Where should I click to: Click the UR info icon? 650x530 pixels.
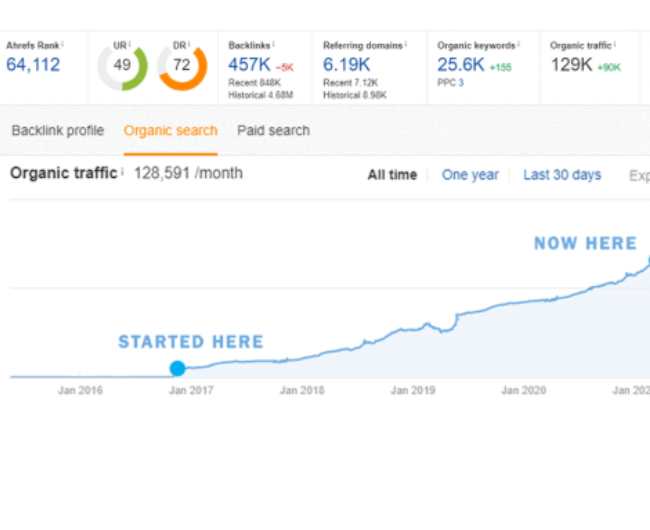[131, 44]
